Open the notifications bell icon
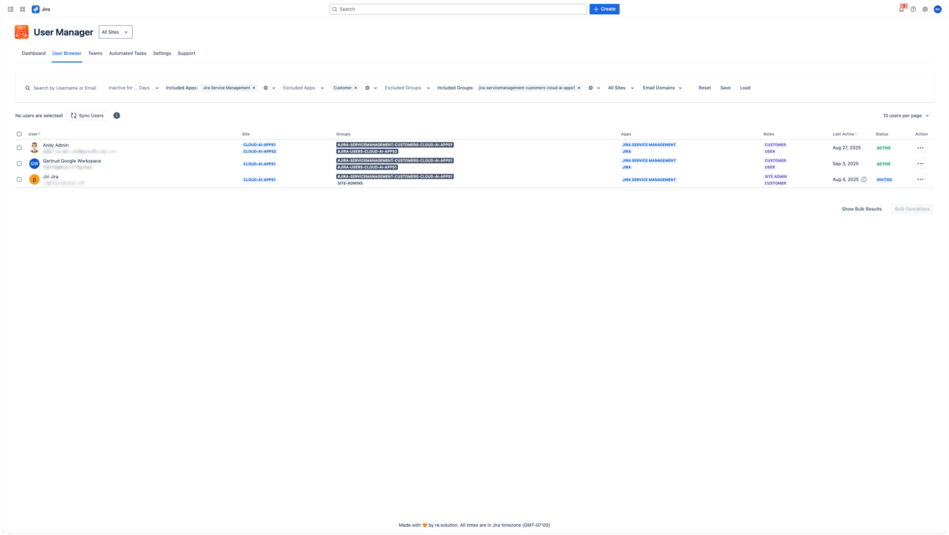Image resolution: width=949 pixels, height=535 pixels. (901, 9)
